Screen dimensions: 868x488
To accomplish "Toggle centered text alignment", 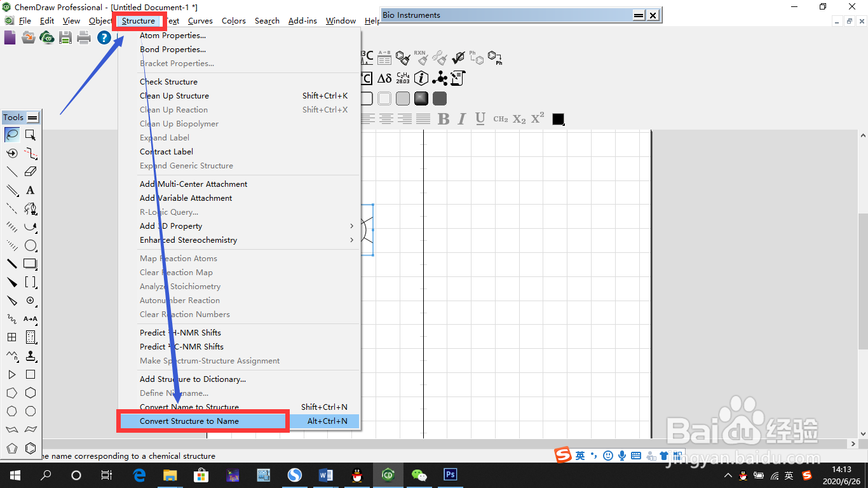I will (x=386, y=119).
